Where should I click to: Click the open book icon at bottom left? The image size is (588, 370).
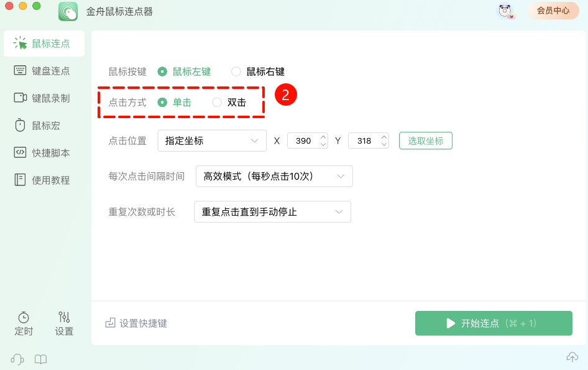pyautogui.click(x=40, y=359)
